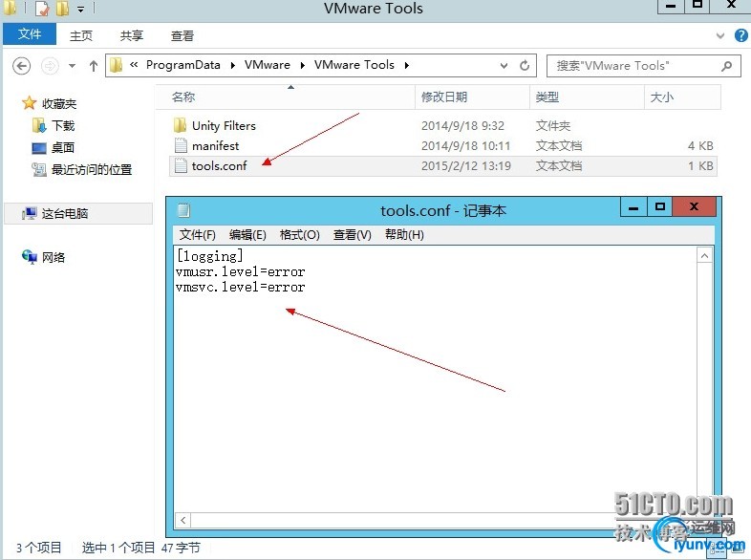Click Notepad horizontal scrollbar left arrow
Viewport: 751px width, 560px height.
pyautogui.click(x=182, y=520)
